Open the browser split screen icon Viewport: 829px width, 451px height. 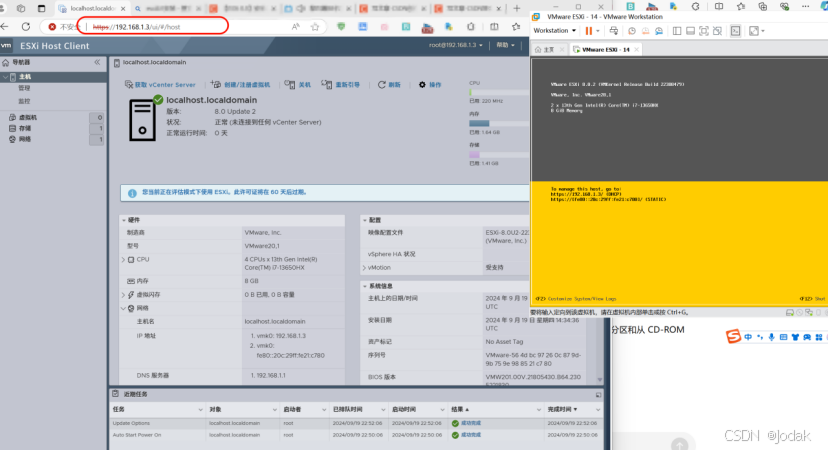(494, 27)
